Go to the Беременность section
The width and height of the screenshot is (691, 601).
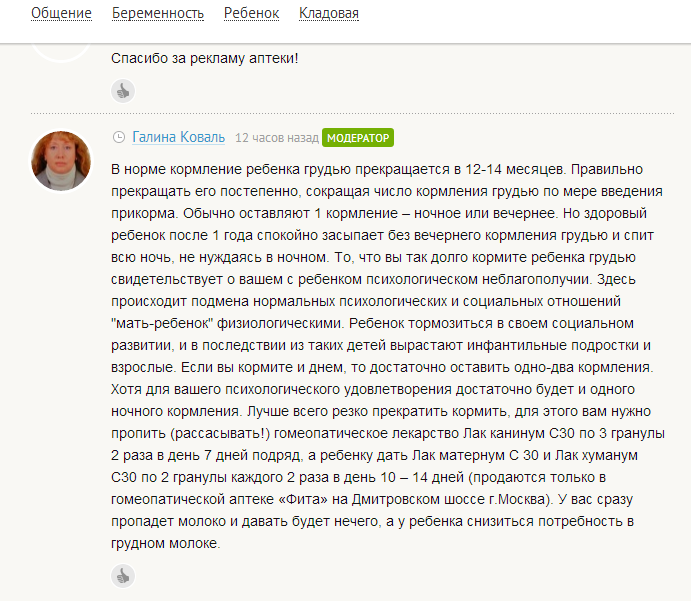click(x=158, y=14)
